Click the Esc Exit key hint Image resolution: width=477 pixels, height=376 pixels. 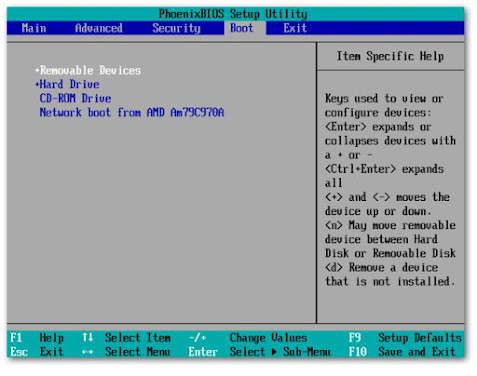(x=37, y=352)
